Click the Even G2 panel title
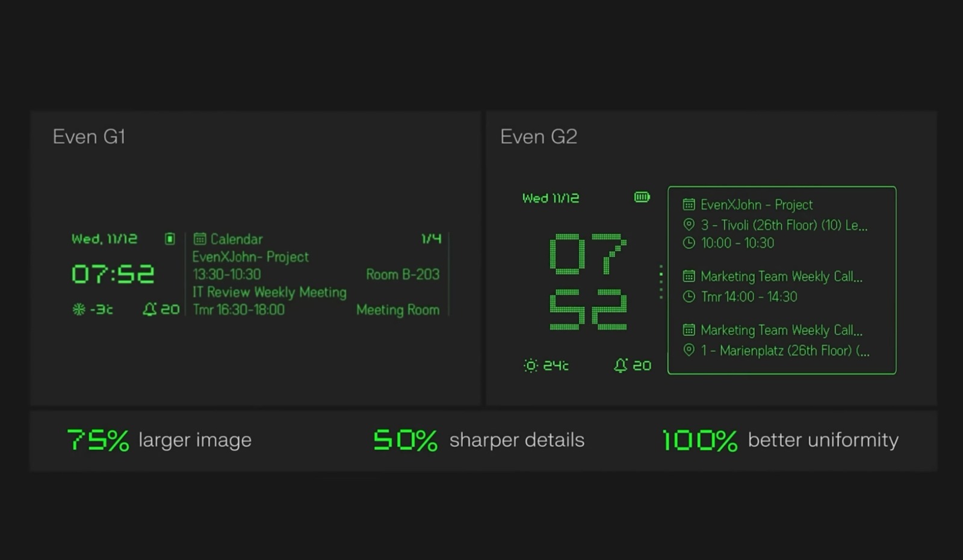Image resolution: width=963 pixels, height=560 pixels. pyautogui.click(x=539, y=137)
